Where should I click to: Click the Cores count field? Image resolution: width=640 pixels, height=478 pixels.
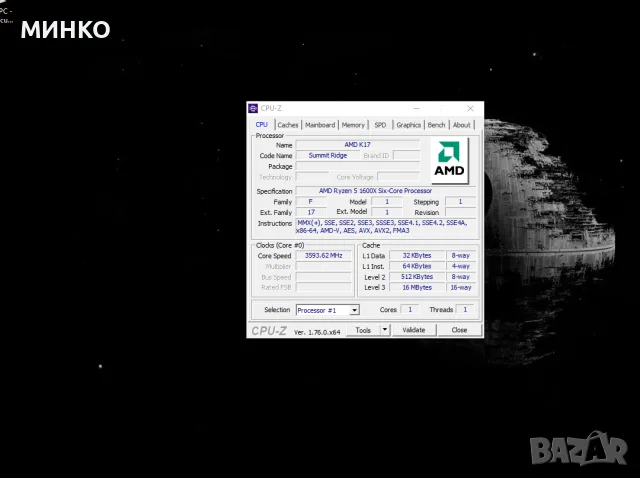point(410,309)
